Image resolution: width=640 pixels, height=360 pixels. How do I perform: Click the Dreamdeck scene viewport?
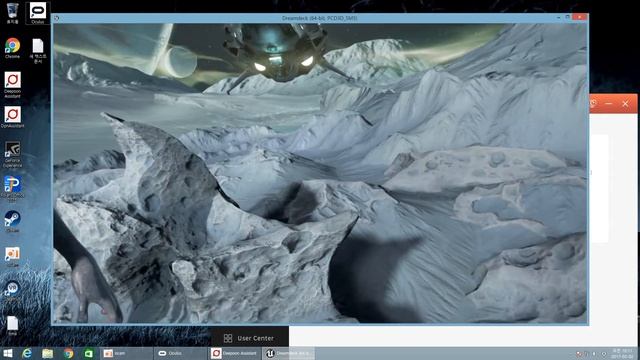pos(320,173)
